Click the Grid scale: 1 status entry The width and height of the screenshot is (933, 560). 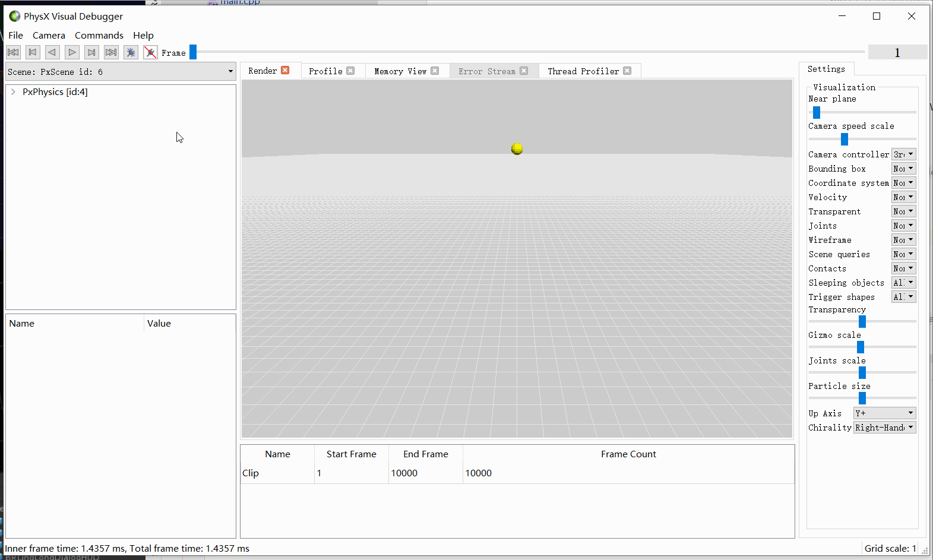[x=890, y=548]
